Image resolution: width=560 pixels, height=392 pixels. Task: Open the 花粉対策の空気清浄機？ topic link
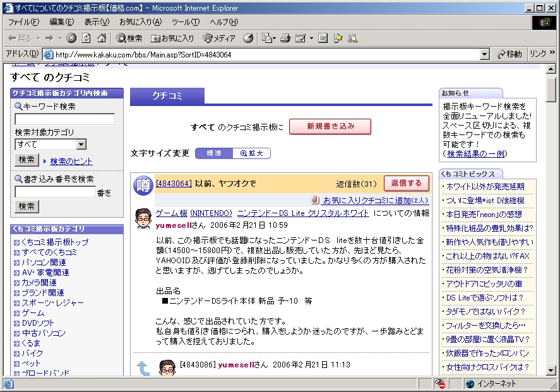point(487,270)
